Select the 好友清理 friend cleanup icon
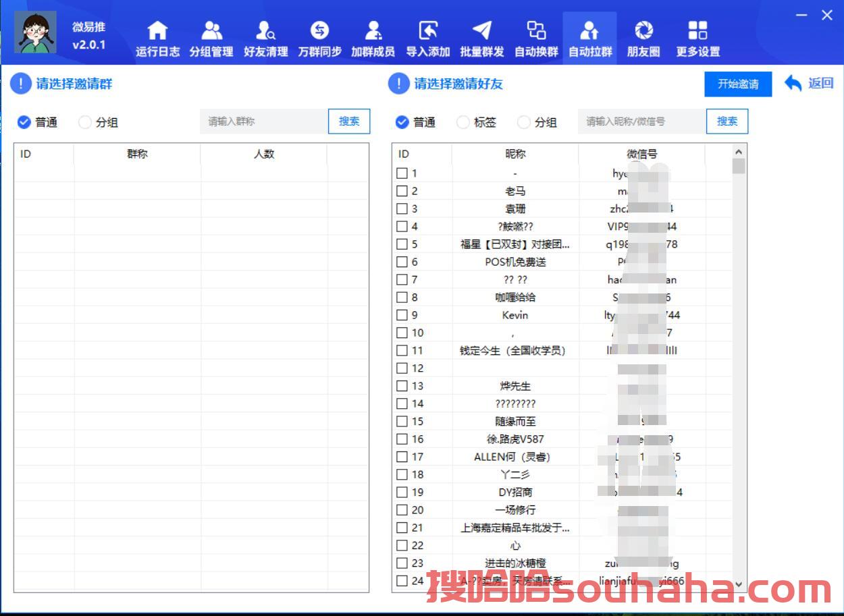This screenshot has height=616, width=844. [x=265, y=31]
